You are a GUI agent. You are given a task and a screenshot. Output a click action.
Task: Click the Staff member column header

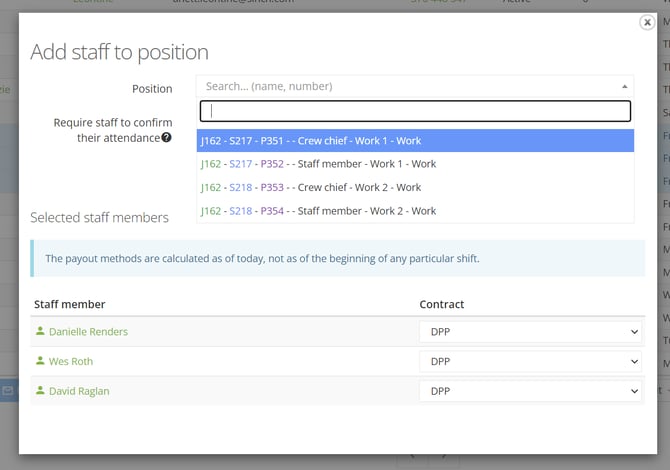coord(70,304)
